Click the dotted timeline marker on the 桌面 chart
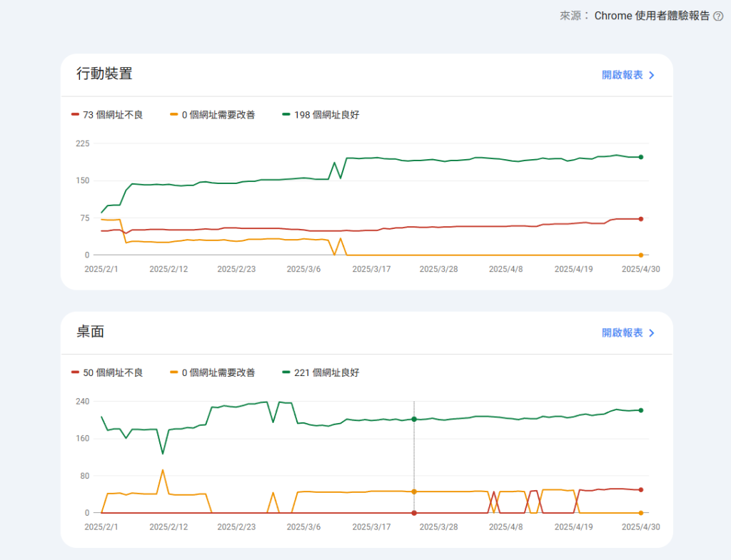This screenshot has width=731, height=560. 415,457
